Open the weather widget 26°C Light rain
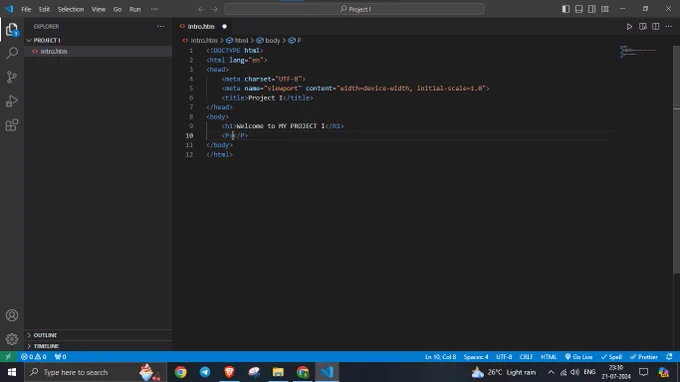680x382 pixels. 504,372
